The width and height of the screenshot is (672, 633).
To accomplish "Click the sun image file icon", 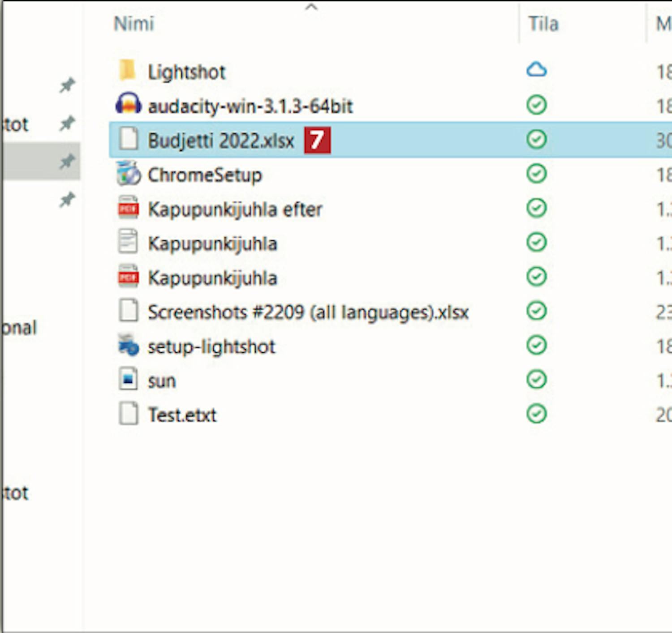I will (128, 380).
